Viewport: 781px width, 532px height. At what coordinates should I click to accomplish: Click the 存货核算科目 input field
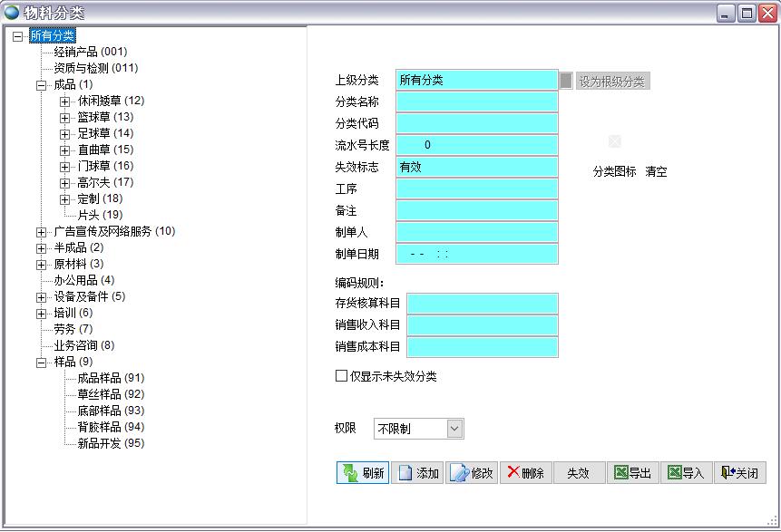click(482, 304)
